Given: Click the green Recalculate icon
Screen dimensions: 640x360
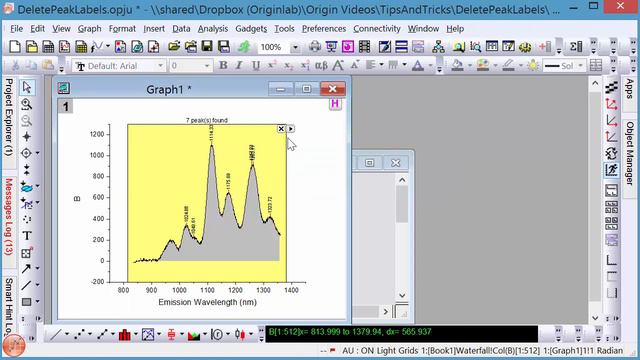Looking at the screenshot, I should click(244, 47).
